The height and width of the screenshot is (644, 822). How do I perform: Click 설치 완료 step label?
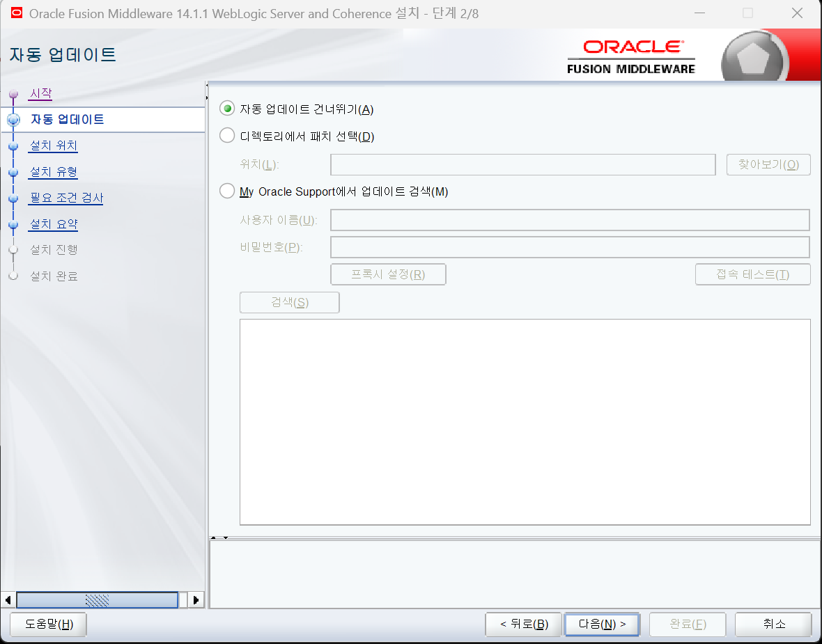click(x=54, y=276)
